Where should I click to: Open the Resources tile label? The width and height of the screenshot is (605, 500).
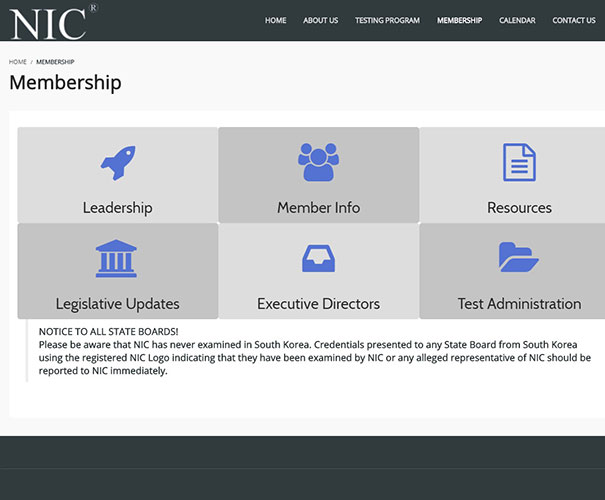point(519,208)
